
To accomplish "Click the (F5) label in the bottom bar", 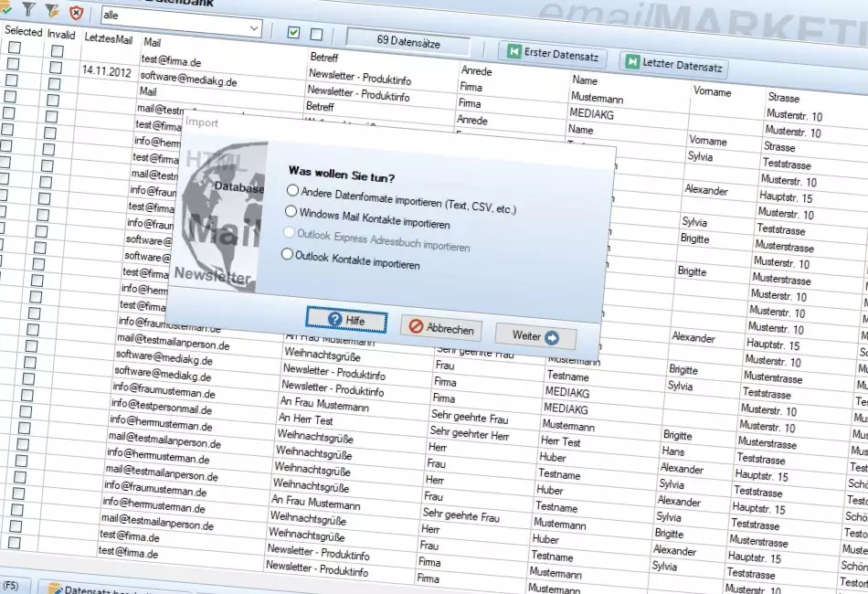I will point(11,585).
